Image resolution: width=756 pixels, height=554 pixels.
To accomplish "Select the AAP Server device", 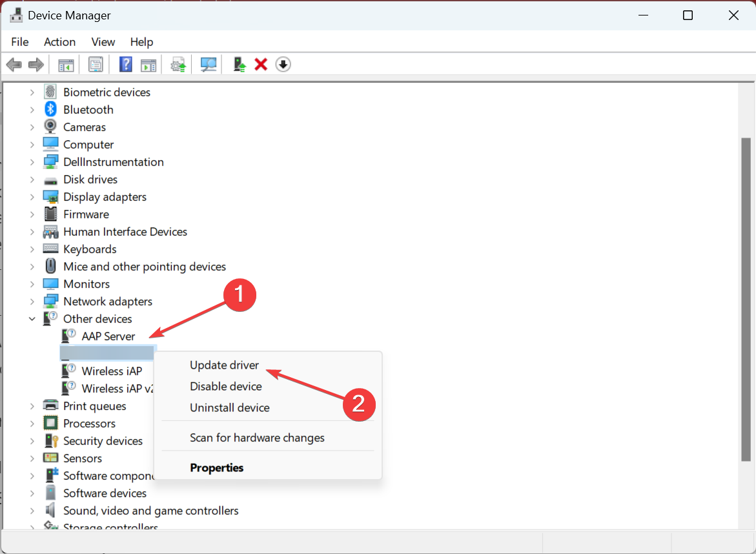I will (x=108, y=336).
